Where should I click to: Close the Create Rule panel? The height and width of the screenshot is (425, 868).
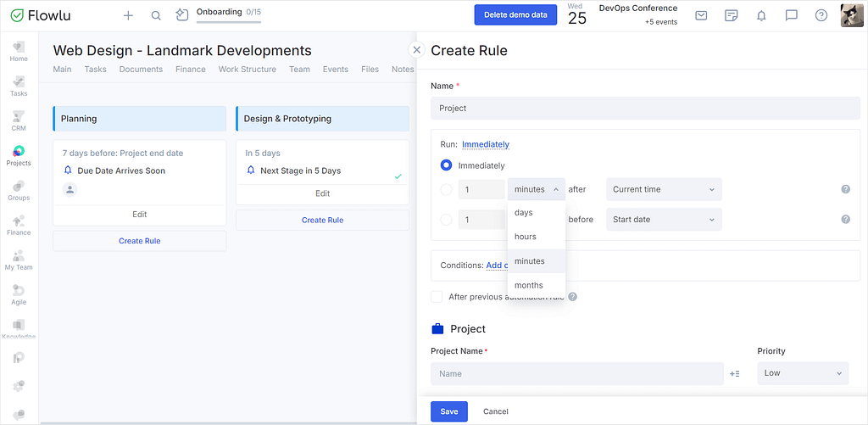tap(417, 50)
